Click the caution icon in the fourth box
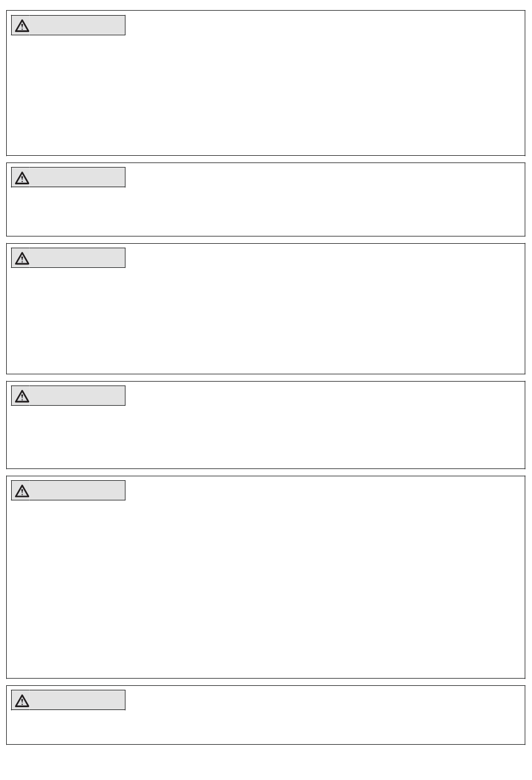Image resolution: width=532 pixels, height=780 pixels. tap(22, 397)
